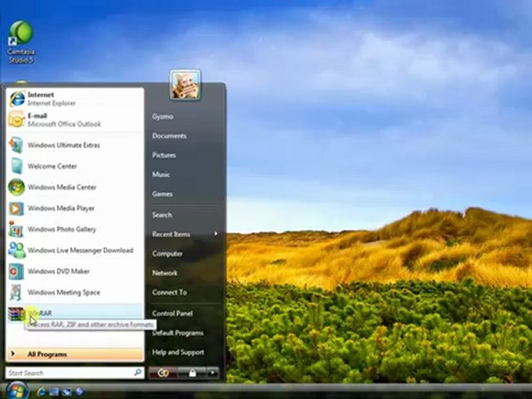Click the Windows DVD Maker icon
Screen dimensions: 532x399
(16, 272)
